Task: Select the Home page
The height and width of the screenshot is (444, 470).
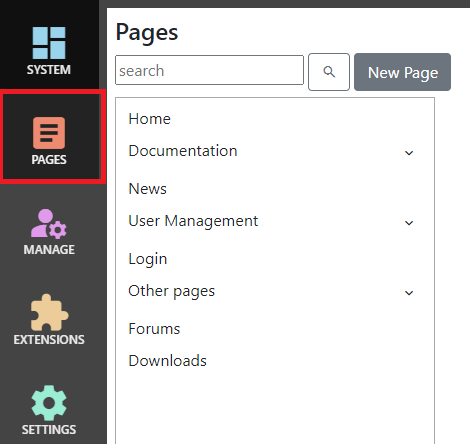Action: [150, 119]
